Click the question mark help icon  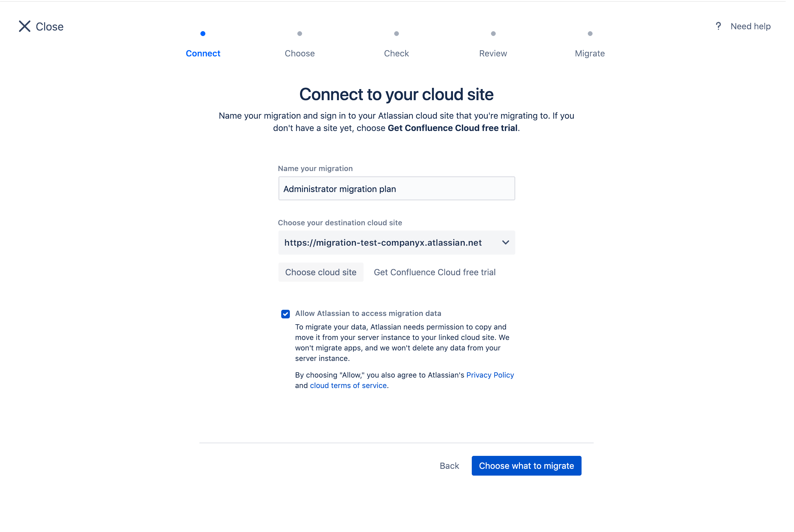(x=718, y=26)
